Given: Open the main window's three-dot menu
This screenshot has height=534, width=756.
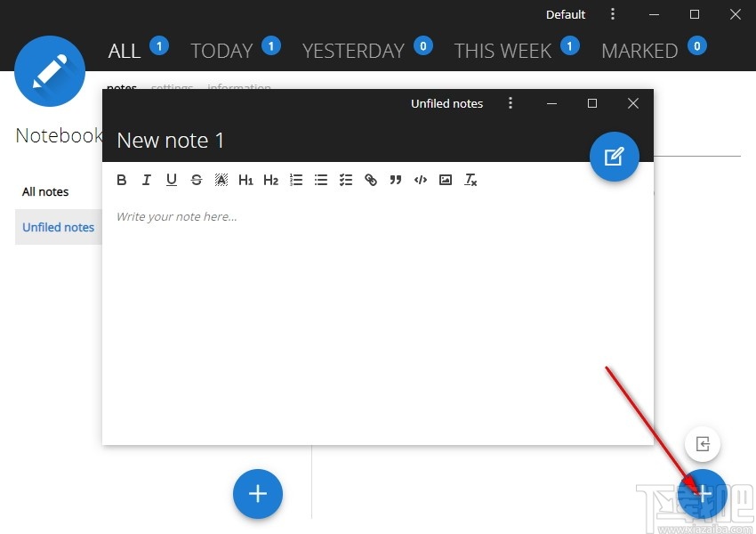Looking at the screenshot, I should [613, 14].
